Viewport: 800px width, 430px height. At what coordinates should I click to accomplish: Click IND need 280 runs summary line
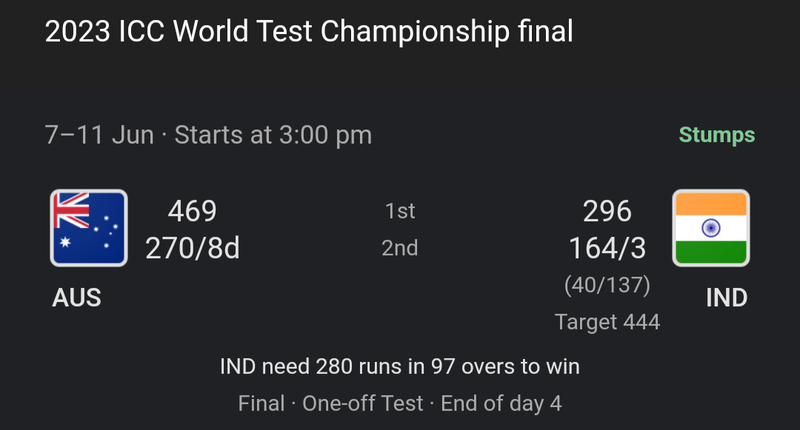[400, 366]
